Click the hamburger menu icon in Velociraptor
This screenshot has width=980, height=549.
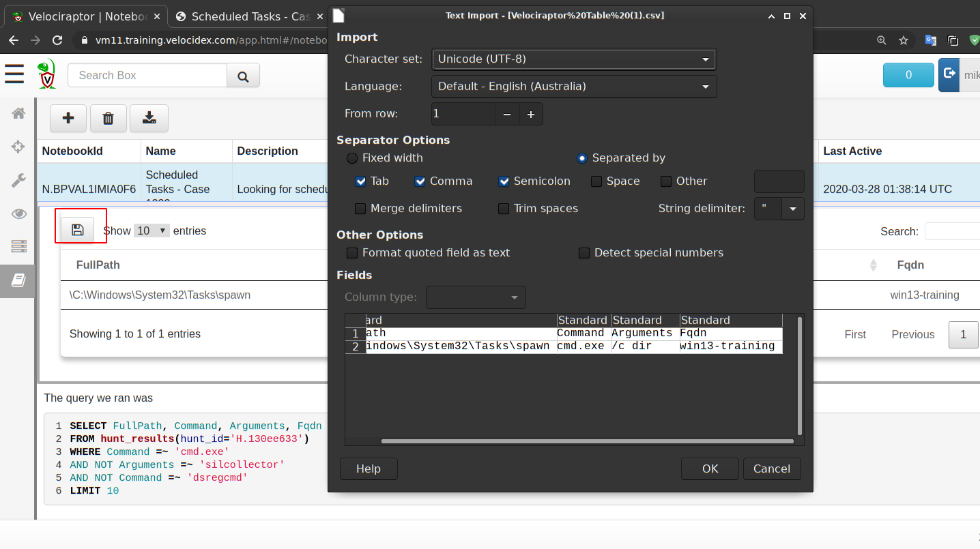point(14,74)
